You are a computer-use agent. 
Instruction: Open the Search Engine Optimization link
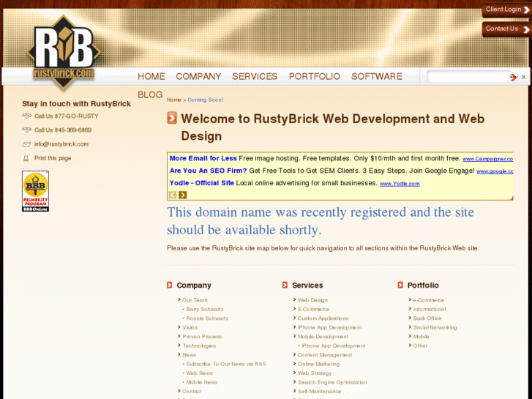point(332,382)
